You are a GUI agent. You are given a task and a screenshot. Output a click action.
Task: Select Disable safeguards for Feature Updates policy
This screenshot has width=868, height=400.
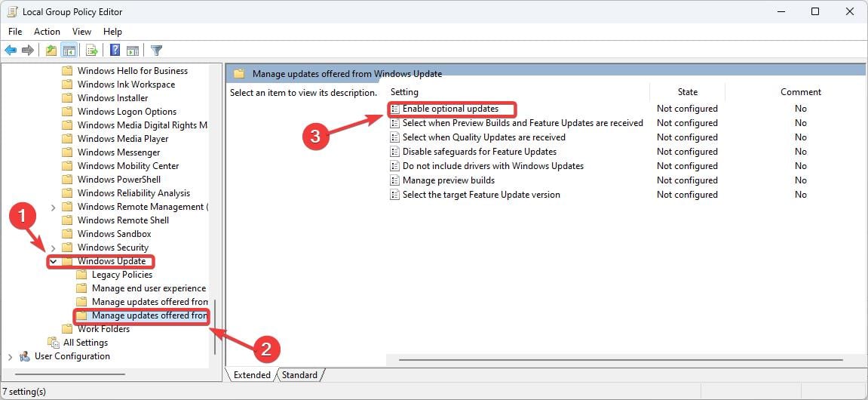(x=480, y=152)
